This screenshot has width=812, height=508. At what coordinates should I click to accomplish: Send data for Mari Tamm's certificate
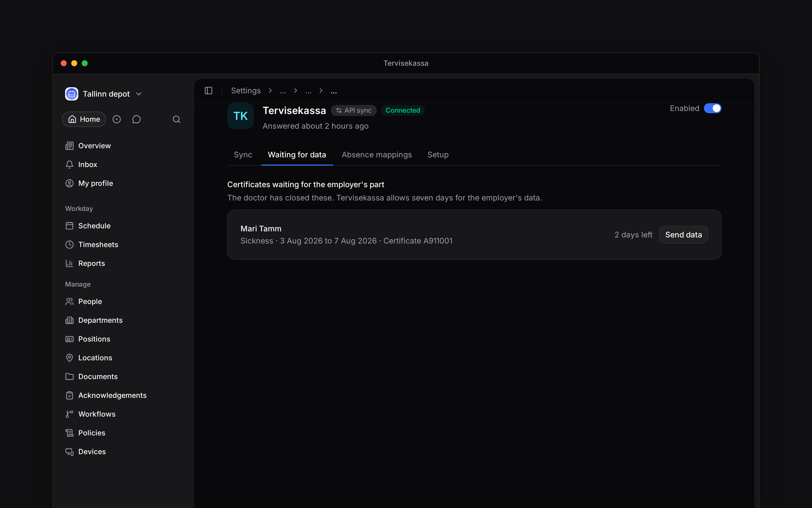[683, 235]
